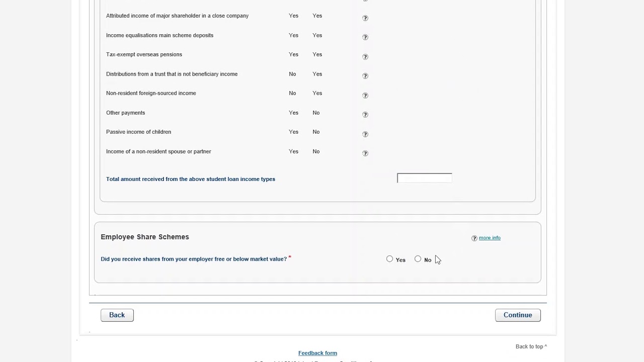This screenshot has height=362, width=644.
Task: Click 'Attributed income of major shareholder in a close company'
Action: pos(177,16)
